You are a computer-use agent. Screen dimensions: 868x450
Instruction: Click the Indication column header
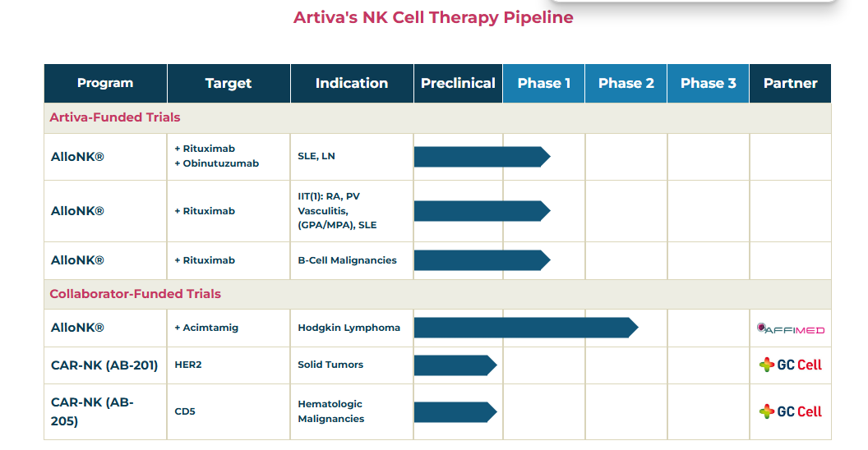click(352, 83)
